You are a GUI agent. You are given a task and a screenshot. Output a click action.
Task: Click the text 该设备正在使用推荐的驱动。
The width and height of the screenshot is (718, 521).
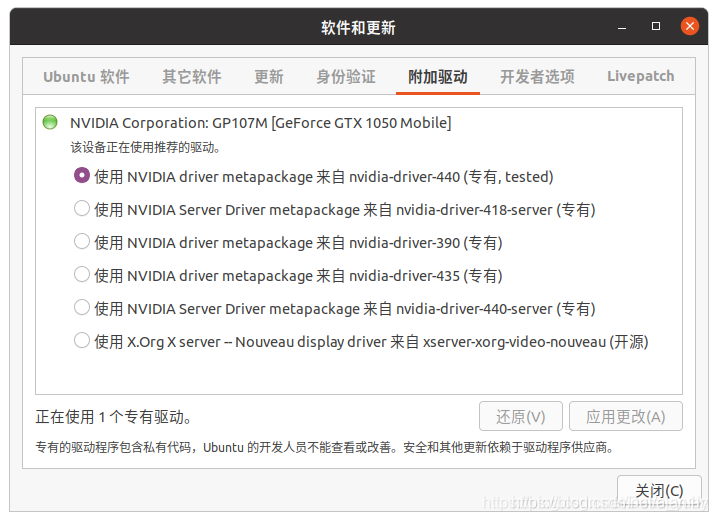coord(146,147)
